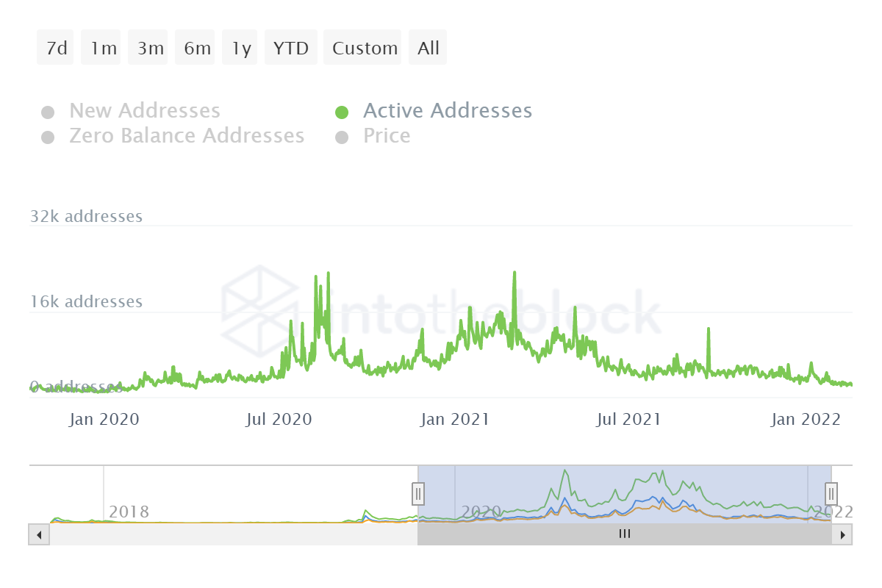Click the highest spike near March 2021
Viewport: 882px width, 588px height.
514,273
